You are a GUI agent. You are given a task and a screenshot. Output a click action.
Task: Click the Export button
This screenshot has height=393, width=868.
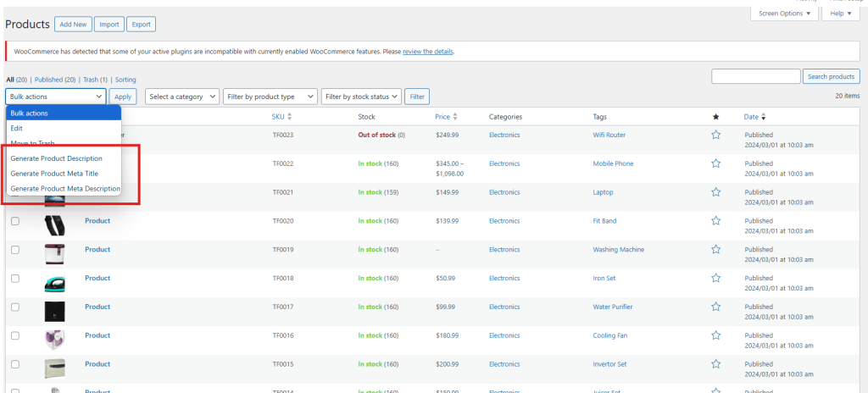pos(142,25)
